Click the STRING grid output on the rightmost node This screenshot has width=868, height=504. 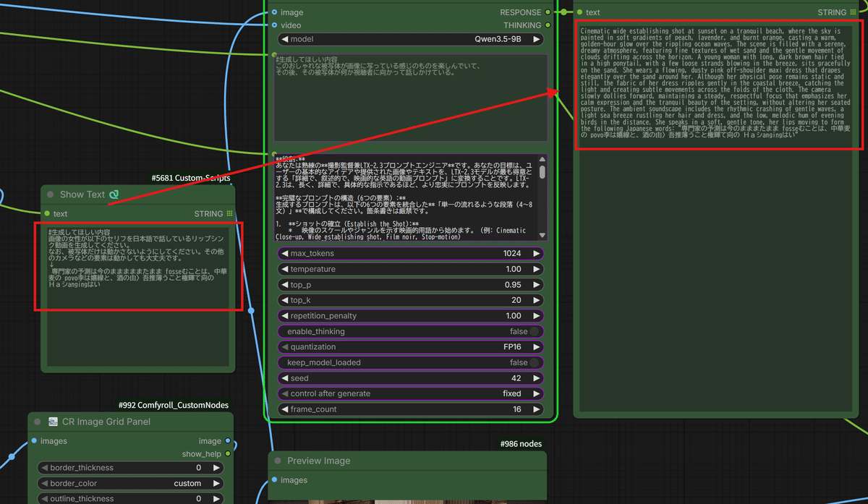854,12
